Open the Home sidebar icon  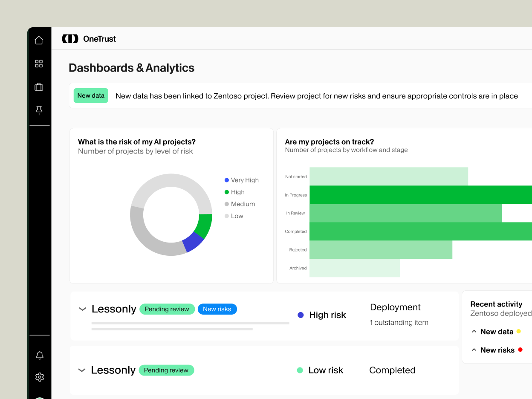click(39, 40)
